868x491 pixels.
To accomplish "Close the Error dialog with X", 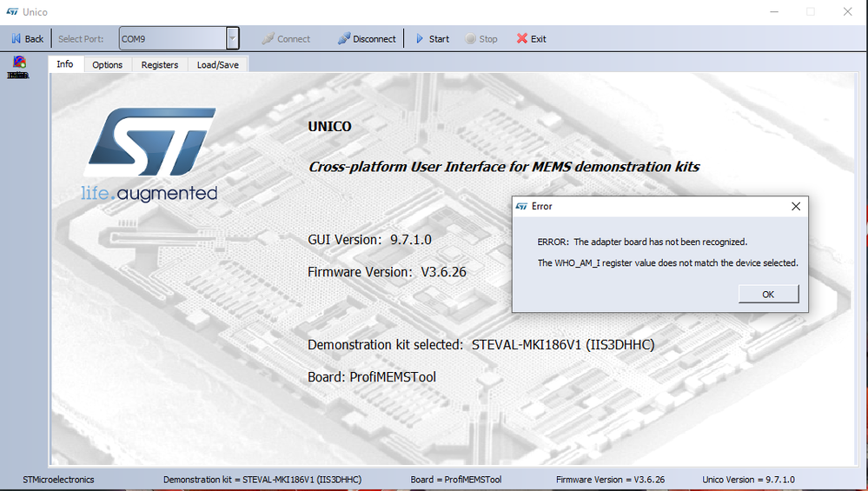I will pyautogui.click(x=796, y=207).
